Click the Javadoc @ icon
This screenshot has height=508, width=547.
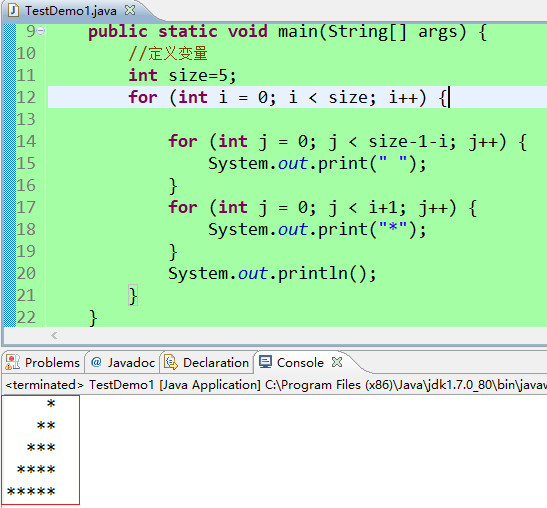[96, 362]
